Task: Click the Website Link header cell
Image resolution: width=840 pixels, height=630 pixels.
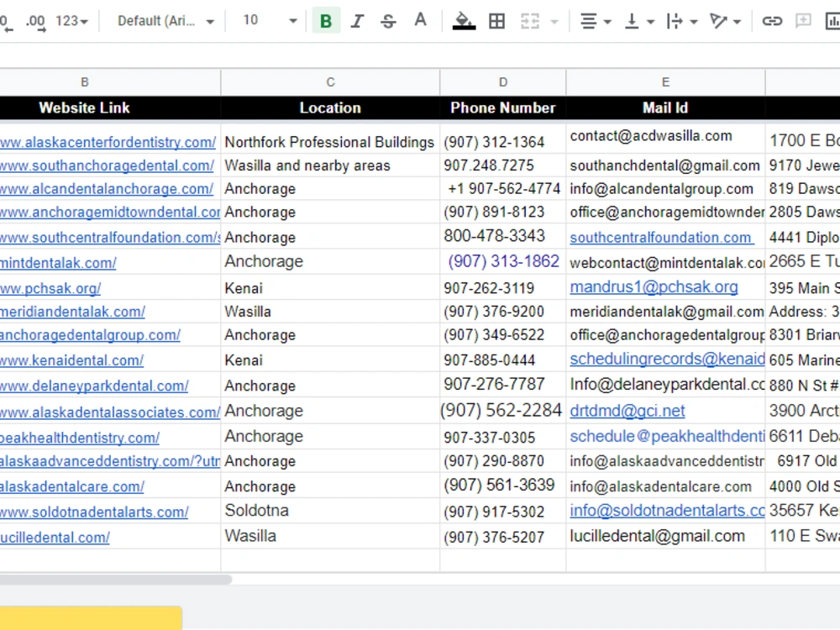Action: 85,108
